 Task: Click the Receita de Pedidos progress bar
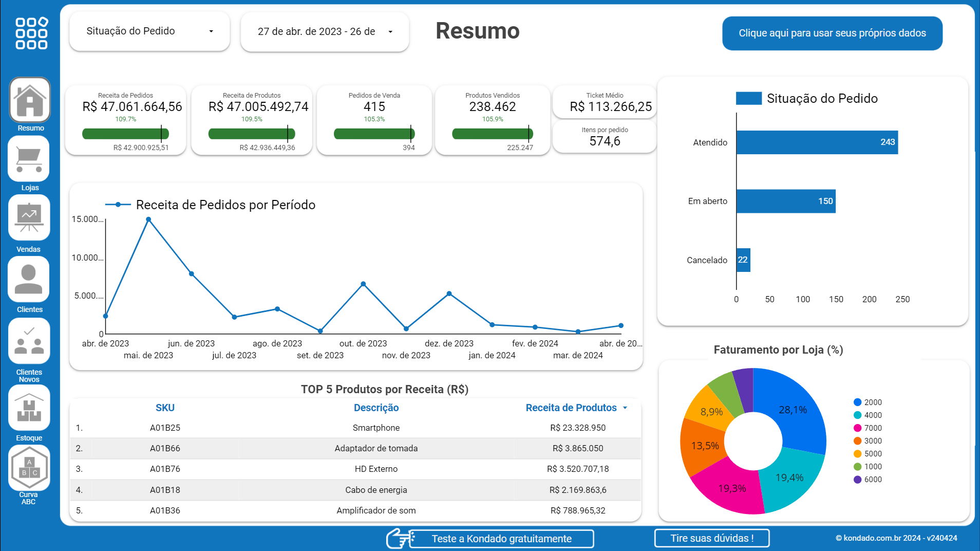(x=125, y=133)
